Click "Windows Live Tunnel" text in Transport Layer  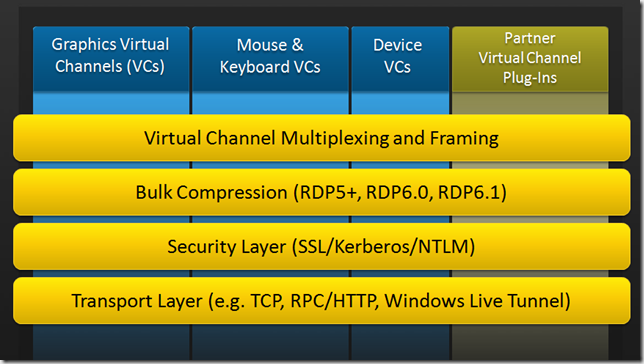coord(475,300)
